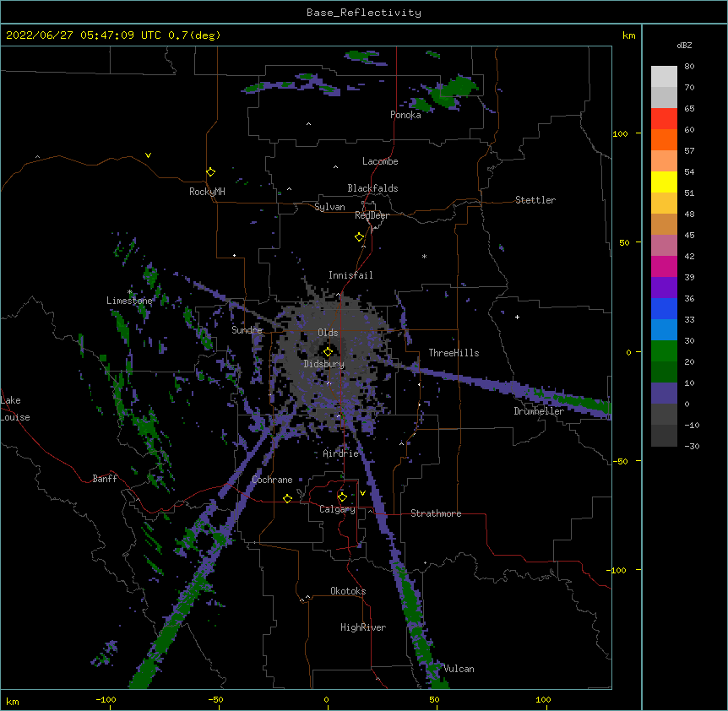Click the yellow marker south of RedDeer
Image resolution: width=728 pixels, height=711 pixels.
tap(360, 236)
